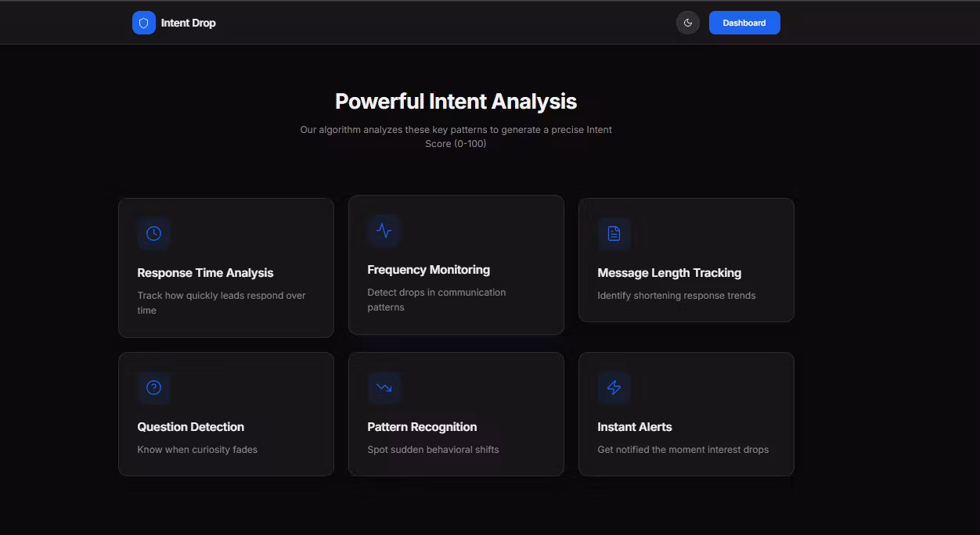This screenshot has width=980, height=535.
Task: Click the Message Length Tracking title
Action: click(x=668, y=273)
